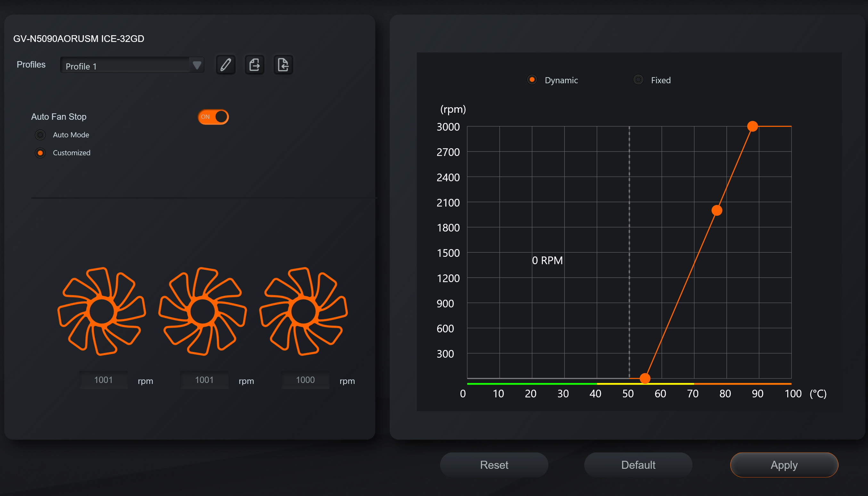Viewport: 868px width, 496px height.
Task: Click the pencil edit profile icon
Action: 225,65
